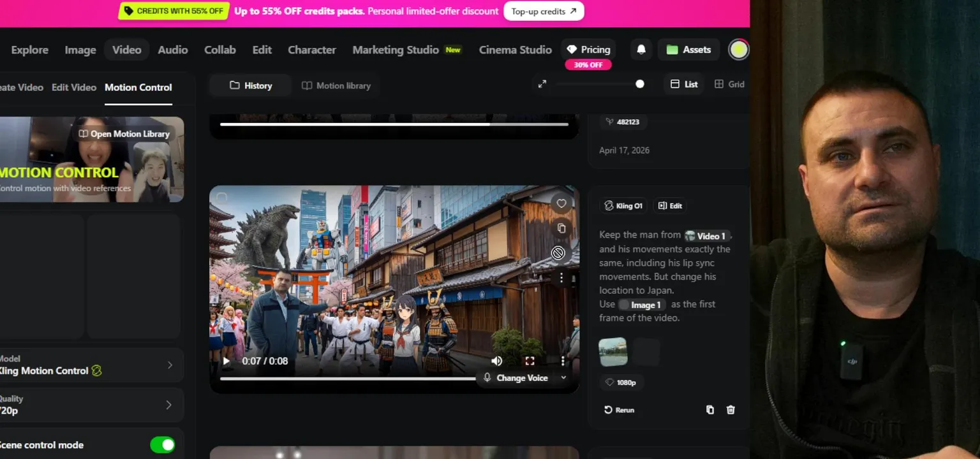Screen dimensions: 980x459
Task: Open Marketing Studio
Action: [x=406, y=50]
